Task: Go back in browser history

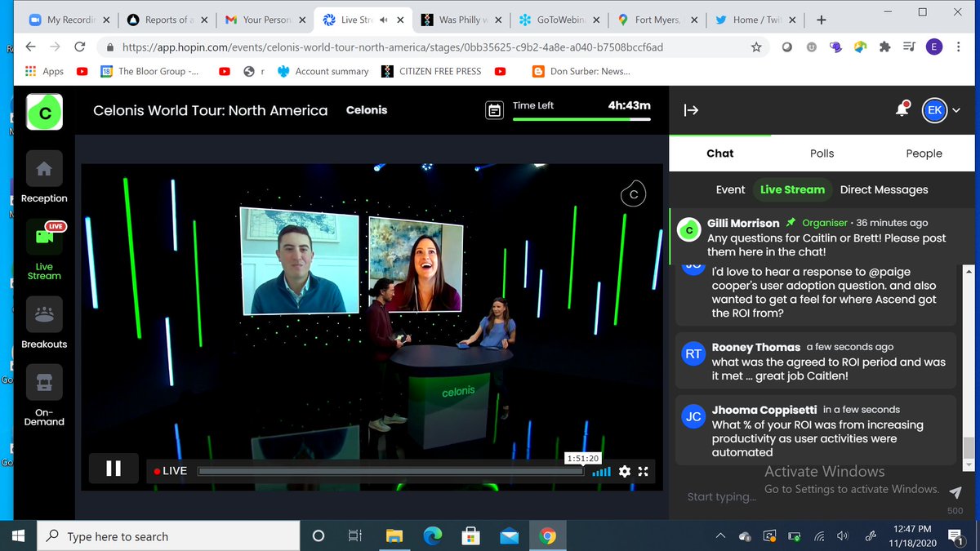Action: [30, 47]
